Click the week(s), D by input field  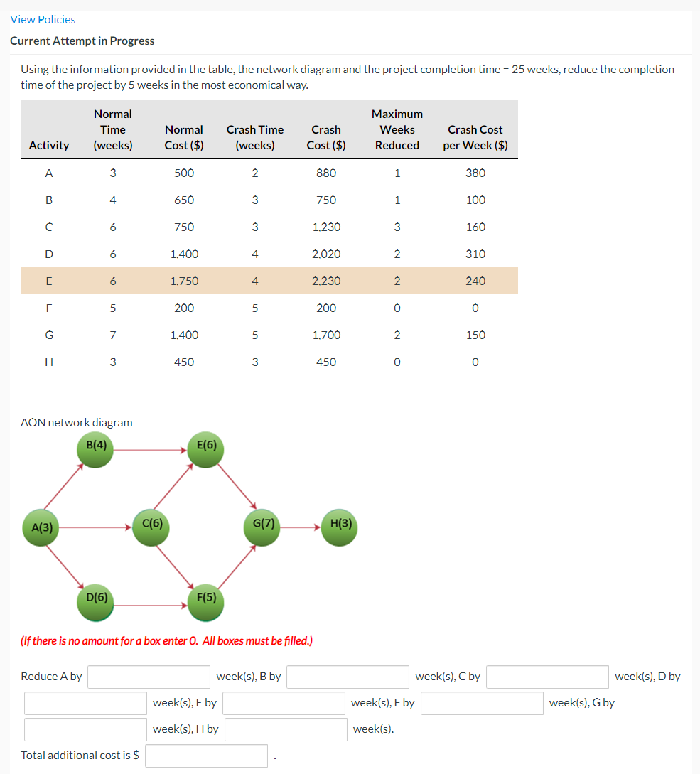(85, 703)
